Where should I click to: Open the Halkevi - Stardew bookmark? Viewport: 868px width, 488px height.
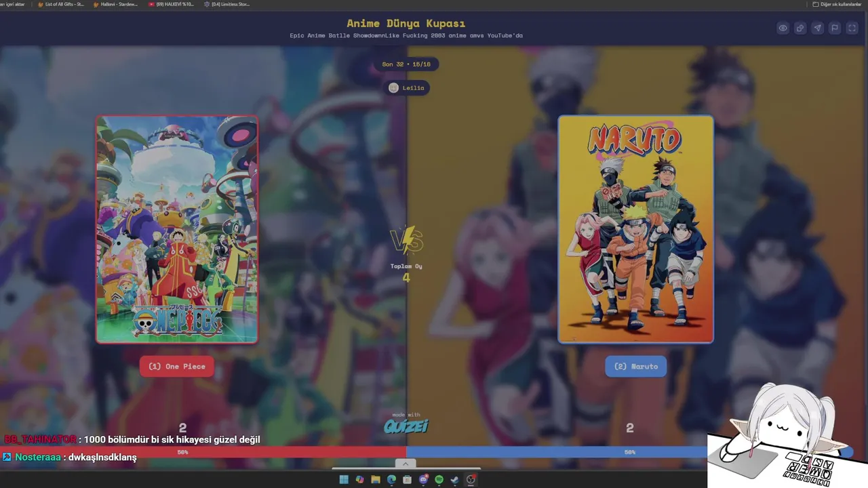[x=115, y=4]
